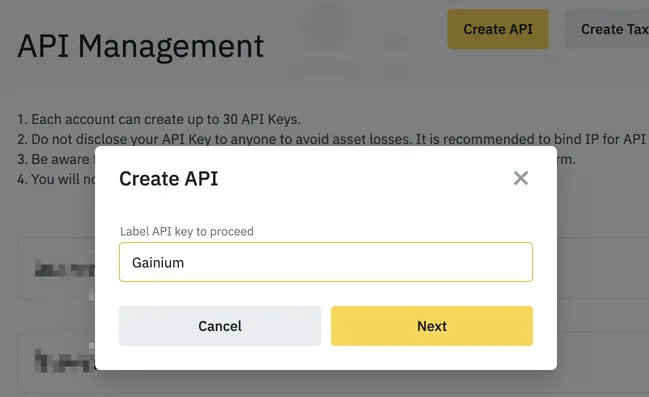The width and height of the screenshot is (649, 397).
Task: Click the dimmed Create API header button
Action: [498, 29]
